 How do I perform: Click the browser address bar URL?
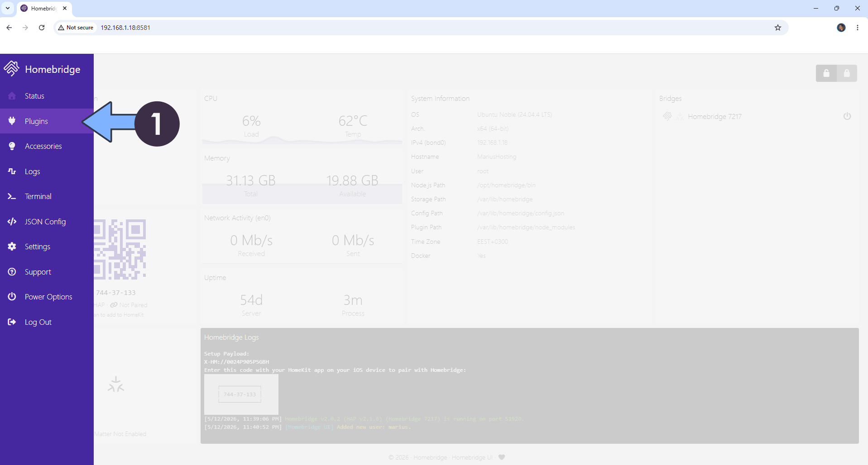[x=125, y=28]
